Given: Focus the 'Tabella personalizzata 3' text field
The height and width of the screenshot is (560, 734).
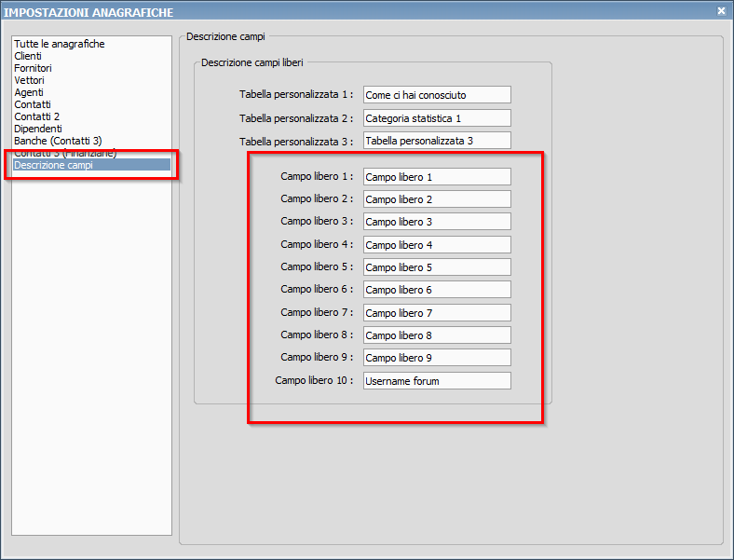Looking at the screenshot, I should click(437, 141).
